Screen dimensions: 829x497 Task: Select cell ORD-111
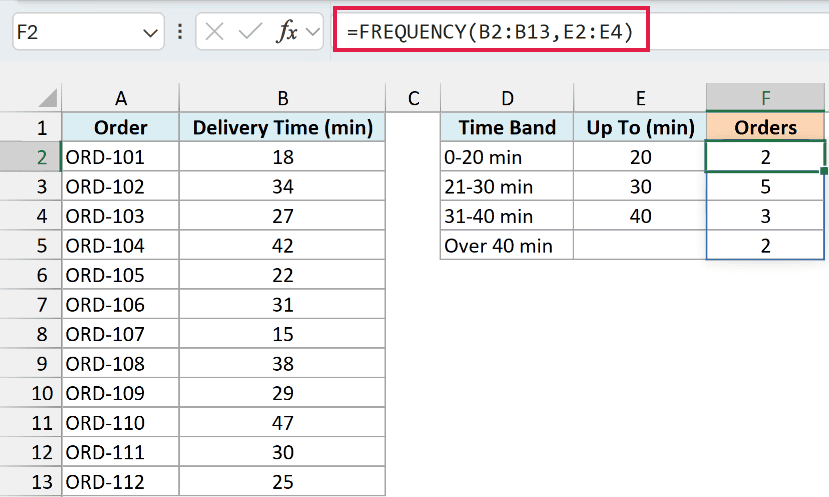pyautogui.click(x=121, y=453)
